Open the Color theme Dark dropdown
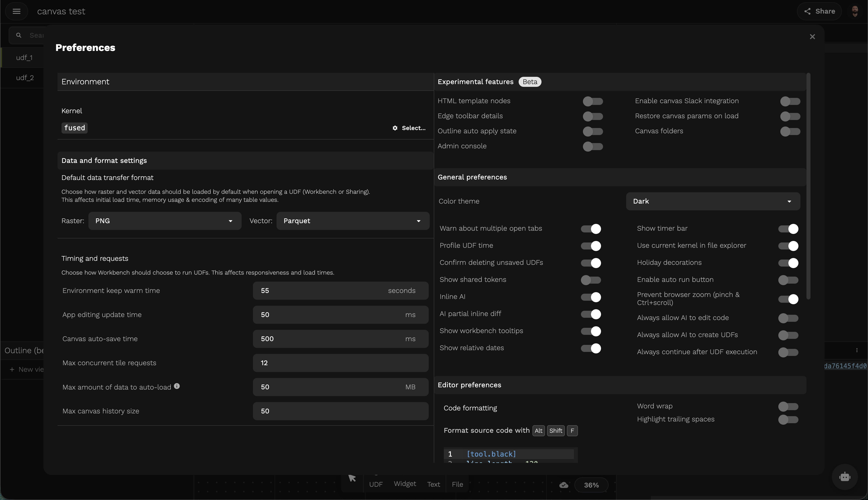The image size is (868, 500). coord(713,201)
